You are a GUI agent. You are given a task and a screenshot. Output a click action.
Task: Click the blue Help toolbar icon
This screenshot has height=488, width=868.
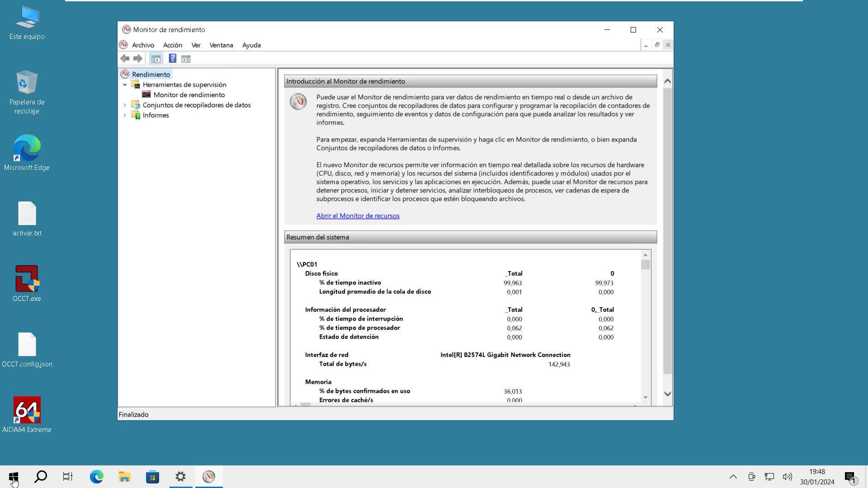172,58
